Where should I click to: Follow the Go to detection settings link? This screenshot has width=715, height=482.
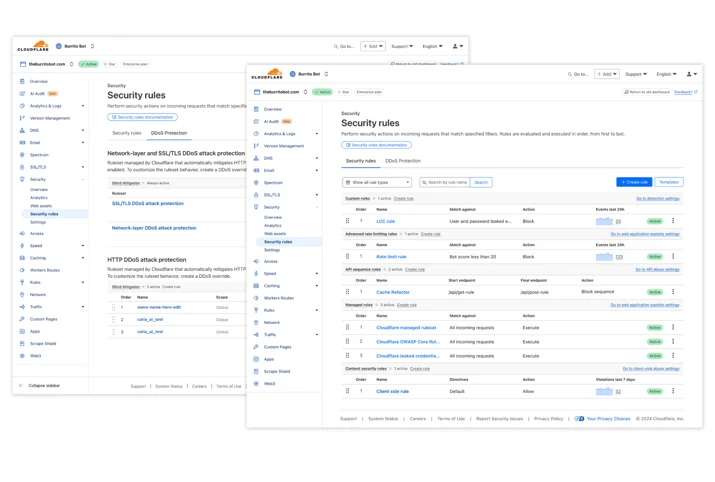click(658, 199)
